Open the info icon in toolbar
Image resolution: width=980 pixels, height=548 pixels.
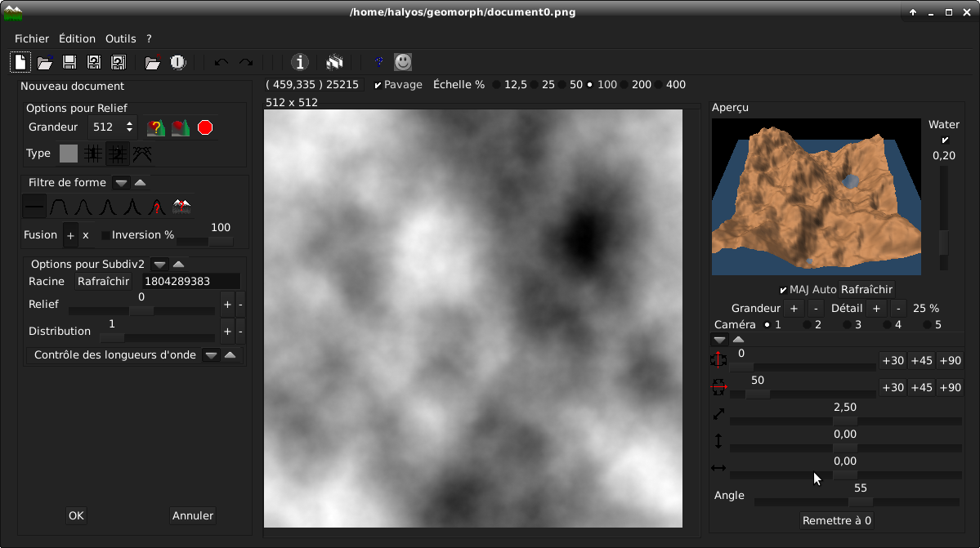[x=300, y=62]
